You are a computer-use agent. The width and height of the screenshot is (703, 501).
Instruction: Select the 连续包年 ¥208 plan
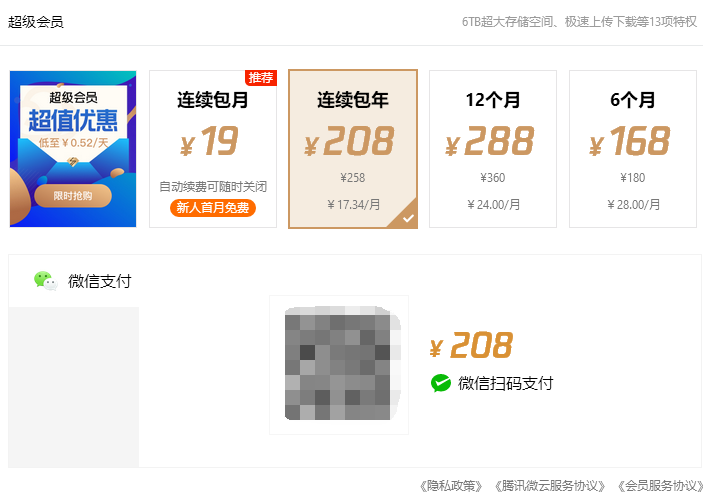point(353,149)
